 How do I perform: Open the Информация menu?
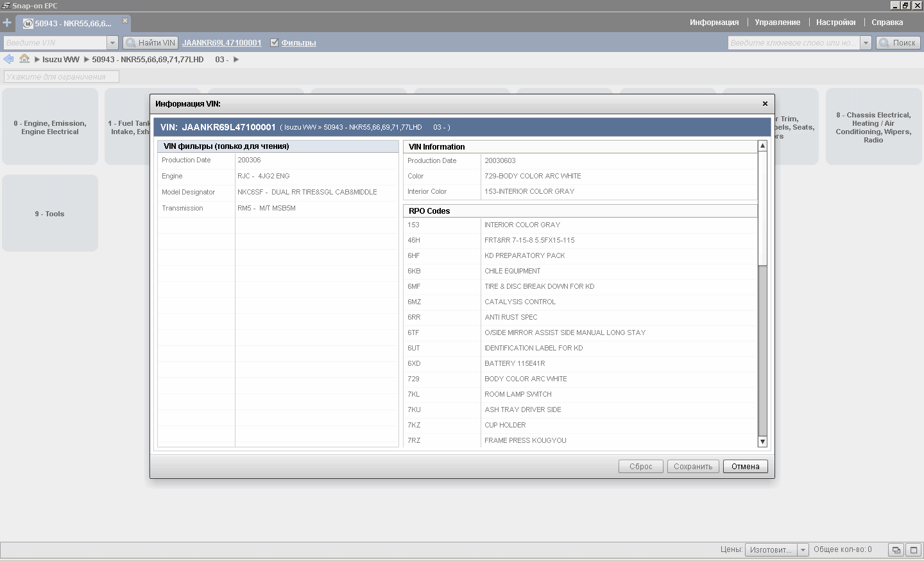pos(714,22)
